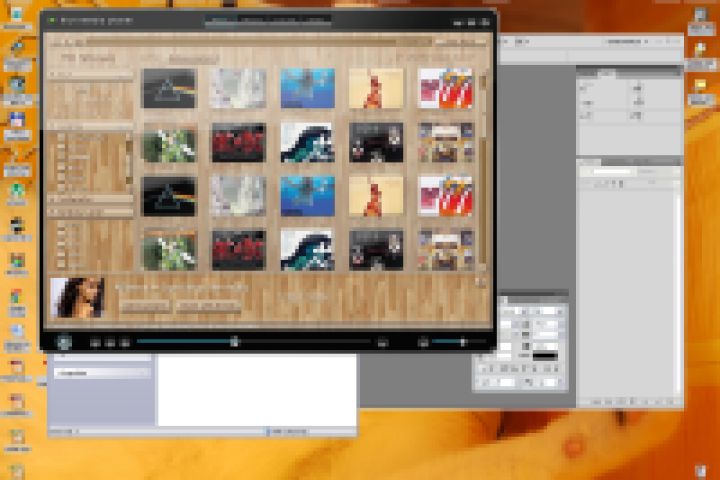Open the colorful collage cover in the second row
The height and width of the screenshot is (480, 720).
(445, 142)
